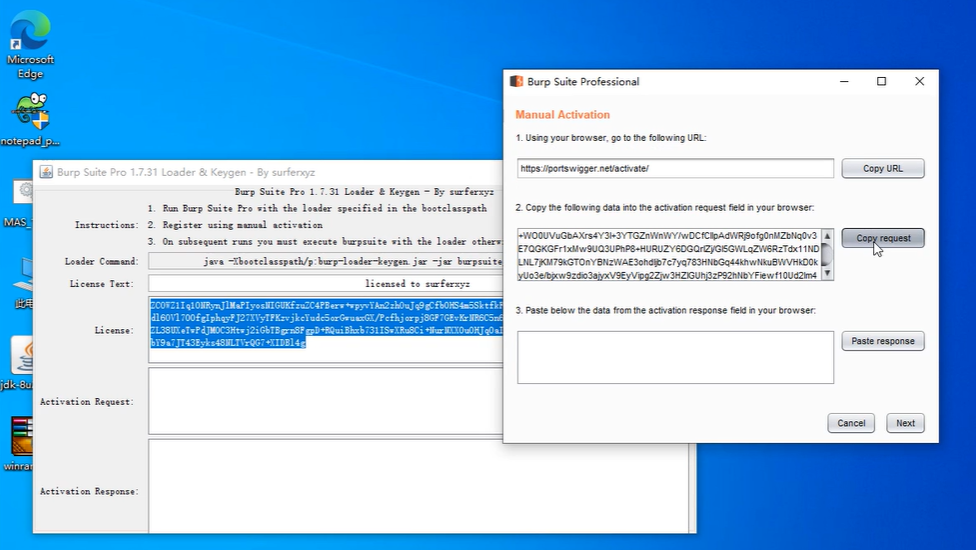The height and width of the screenshot is (550, 976).
Task: Open the WinRAR desktop icon
Action: pyautogui.click(x=21, y=444)
